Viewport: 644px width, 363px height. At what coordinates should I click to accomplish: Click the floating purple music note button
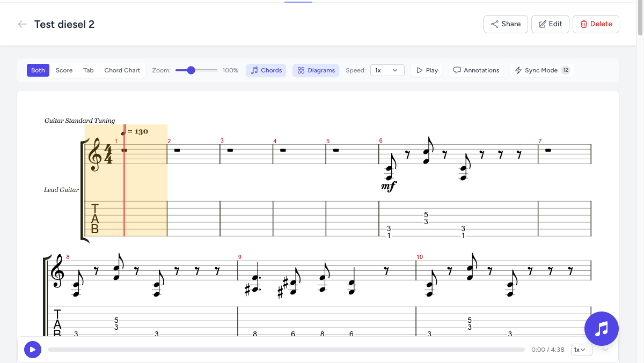601,328
